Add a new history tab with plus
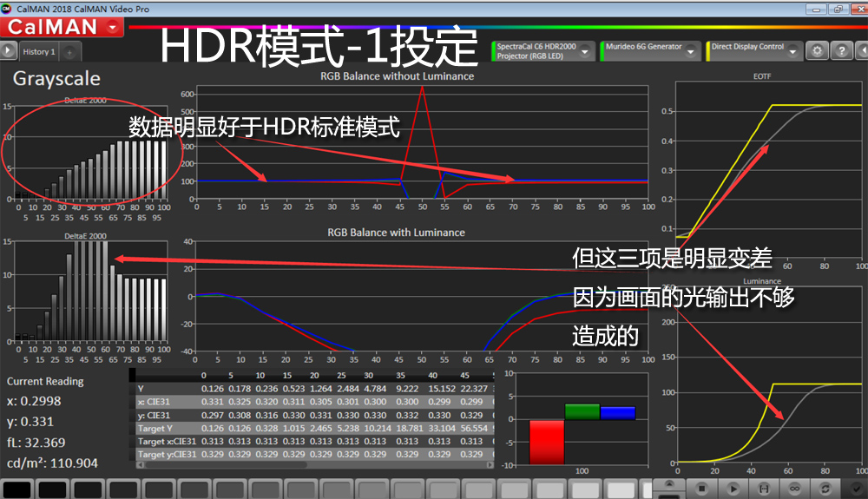This screenshot has height=499, width=868. (69, 52)
